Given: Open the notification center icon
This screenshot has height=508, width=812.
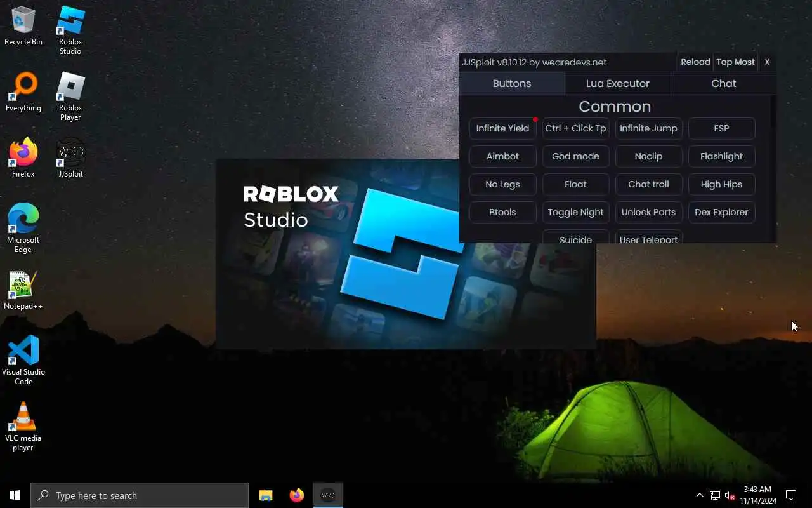Looking at the screenshot, I should pyautogui.click(x=791, y=495).
